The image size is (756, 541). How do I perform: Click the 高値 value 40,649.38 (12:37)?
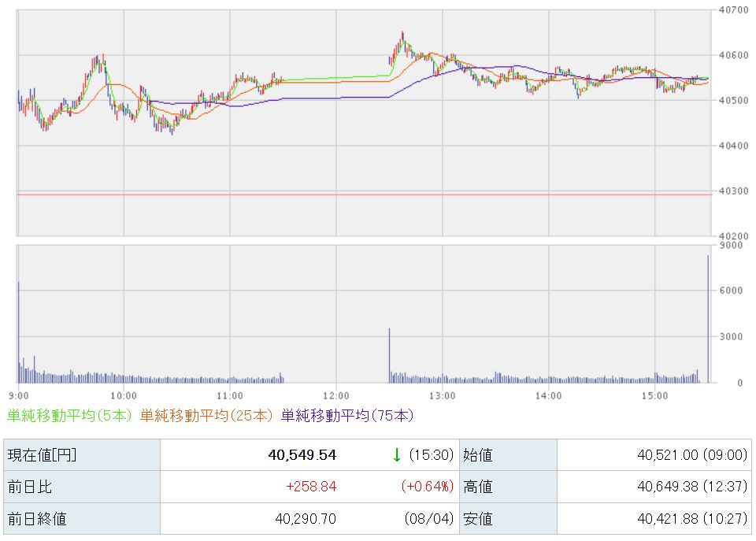[692, 487]
